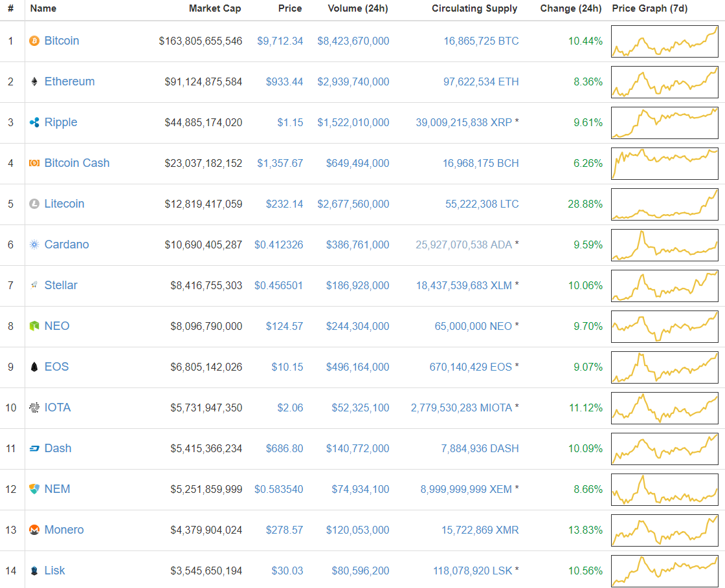The width and height of the screenshot is (725, 588).
Task: Click Monero price $278.57
Action: tap(284, 530)
